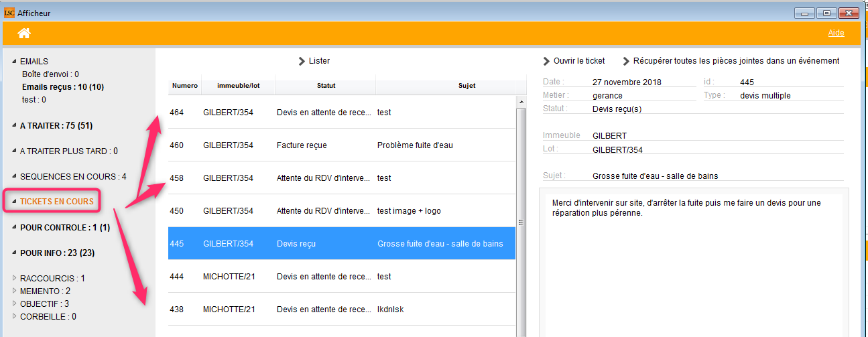Expand the RACCOURCIS section
The height and width of the screenshot is (337, 868).
[15, 278]
